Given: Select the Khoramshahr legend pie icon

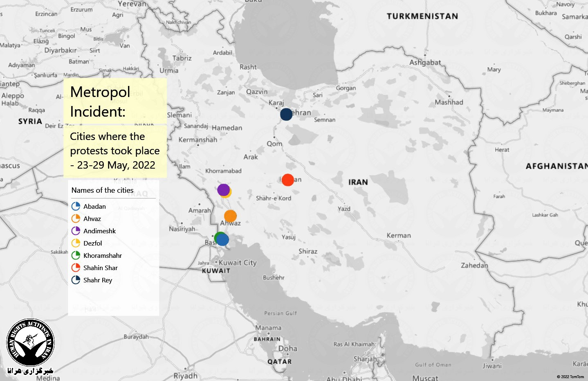Looking at the screenshot, I should (76, 255).
